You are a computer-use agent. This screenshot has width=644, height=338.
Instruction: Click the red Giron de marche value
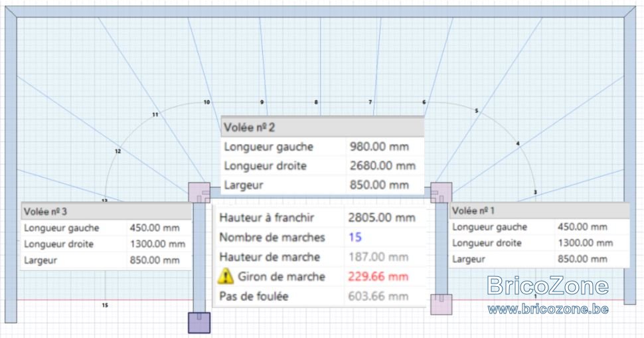(x=378, y=276)
